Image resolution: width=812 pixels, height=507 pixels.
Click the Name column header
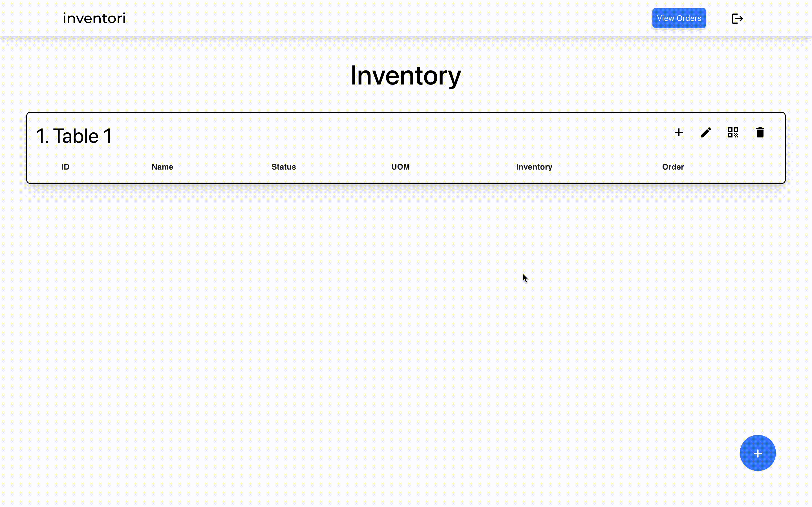[162, 167]
